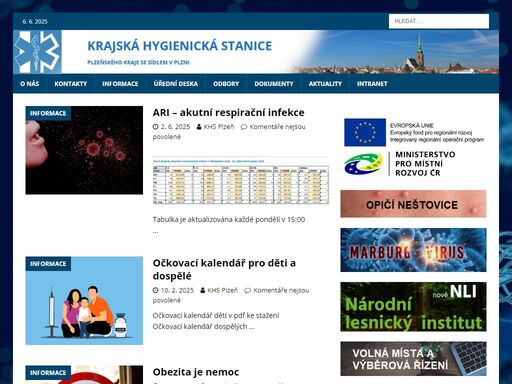Open the ARI – akutní respirační infekce article

click(228, 112)
